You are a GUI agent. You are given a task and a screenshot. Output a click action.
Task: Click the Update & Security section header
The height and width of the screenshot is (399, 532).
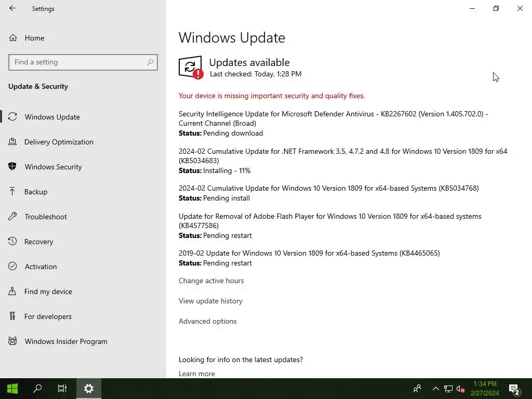[38, 87]
